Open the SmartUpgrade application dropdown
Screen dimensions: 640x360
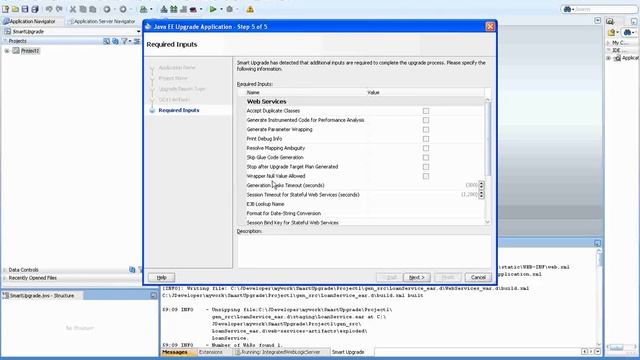tap(138, 31)
